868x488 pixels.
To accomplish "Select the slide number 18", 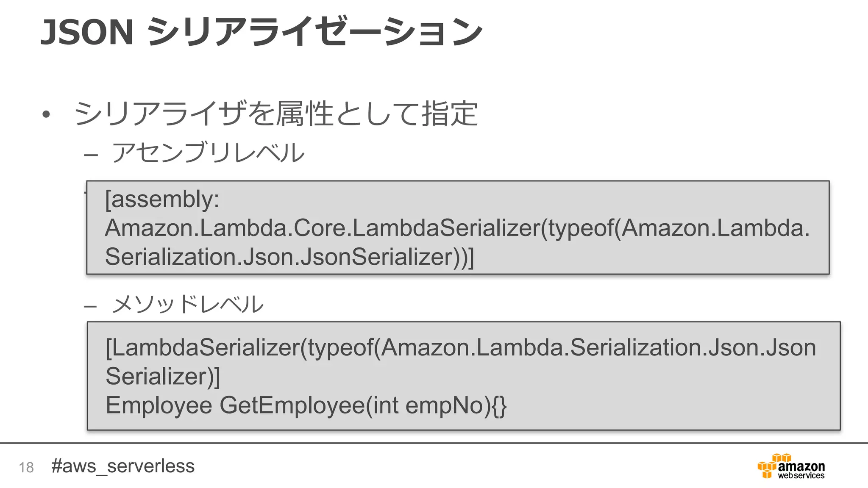I will pyautogui.click(x=26, y=468).
